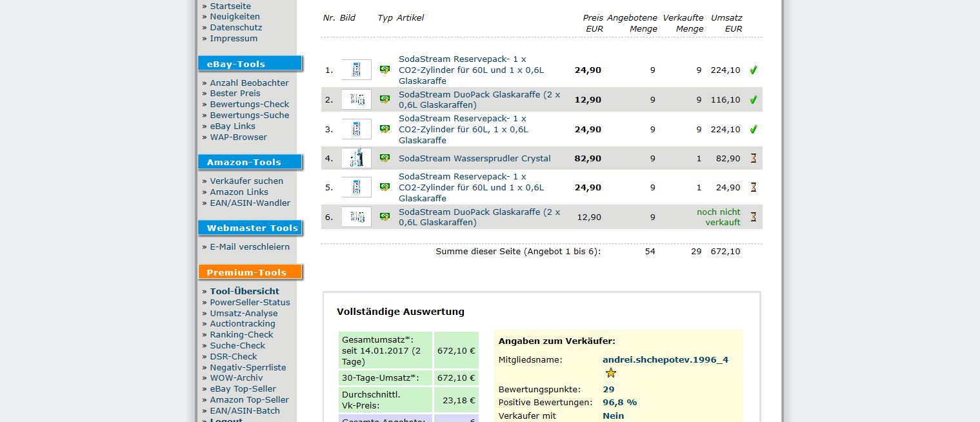
Task: Open the Neuigkeiten page
Action: [x=235, y=16]
